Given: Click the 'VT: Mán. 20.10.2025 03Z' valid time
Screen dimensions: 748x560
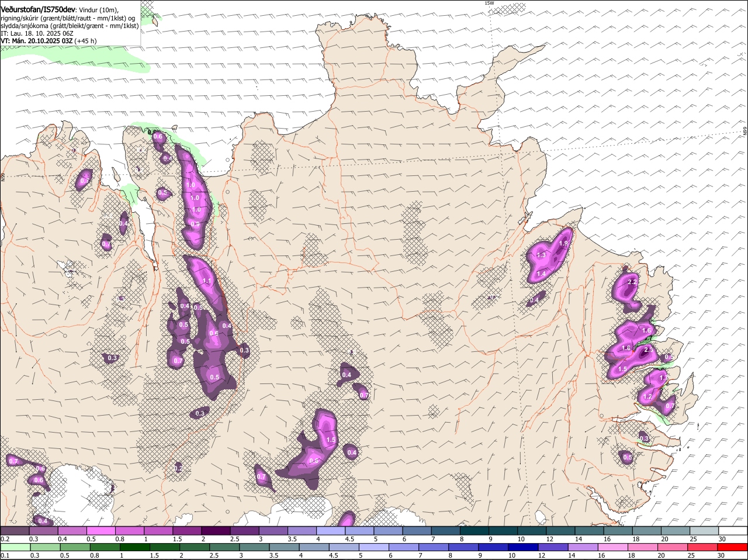Looking at the screenshot, I should click(36, 41).
